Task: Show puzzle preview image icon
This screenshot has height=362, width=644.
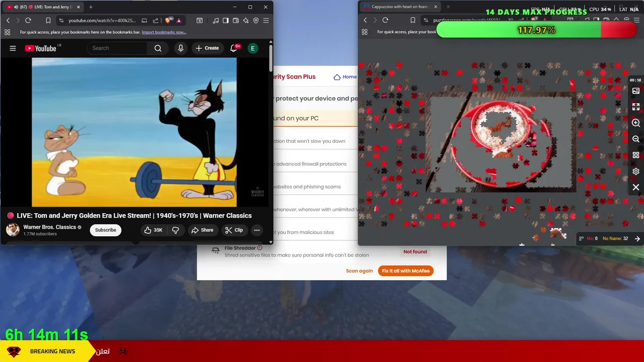Action: pos(636,91)
